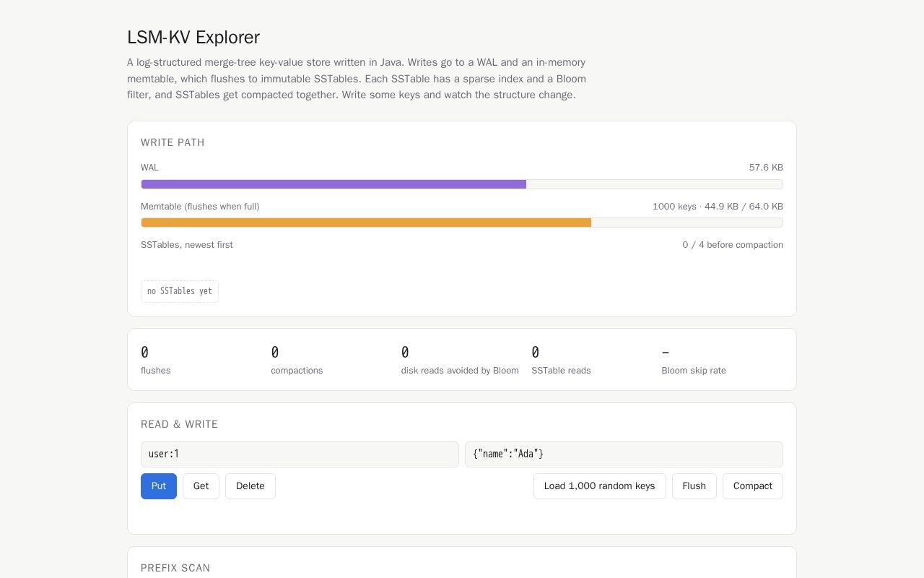Click the Delete button

(250, 486)
